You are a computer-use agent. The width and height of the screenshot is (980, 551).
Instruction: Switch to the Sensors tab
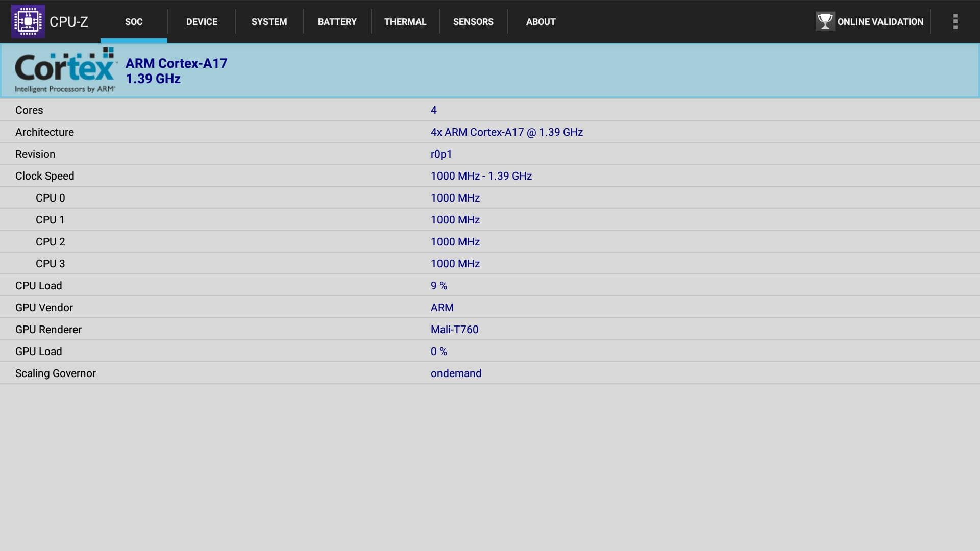[x=473, y=22]
